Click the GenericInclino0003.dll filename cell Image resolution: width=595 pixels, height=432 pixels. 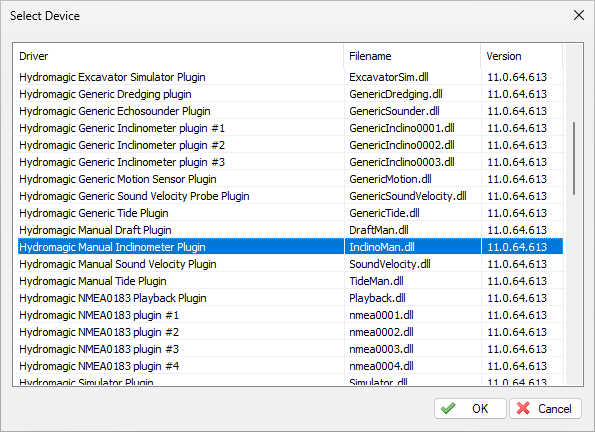point(412,162)
